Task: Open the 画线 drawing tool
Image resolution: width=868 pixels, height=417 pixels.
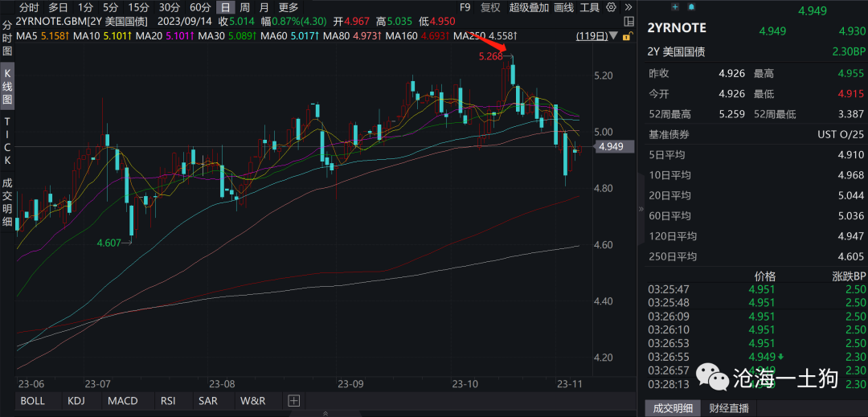Action: click(563, 7)
